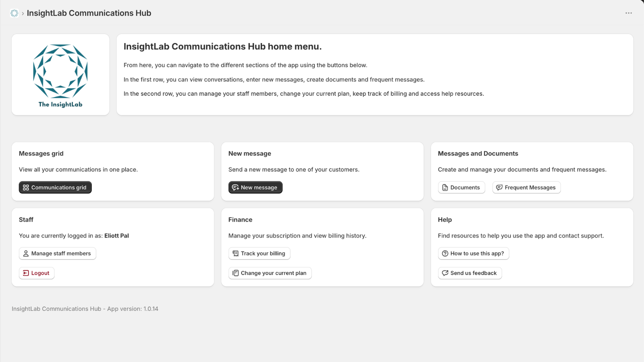
Task: Click the App version 1.0.14 footer text
Action: 132,309
